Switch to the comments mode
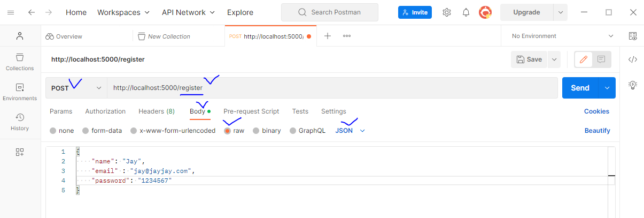The height and width of the screenshot is (218, 644). [601, 59]
